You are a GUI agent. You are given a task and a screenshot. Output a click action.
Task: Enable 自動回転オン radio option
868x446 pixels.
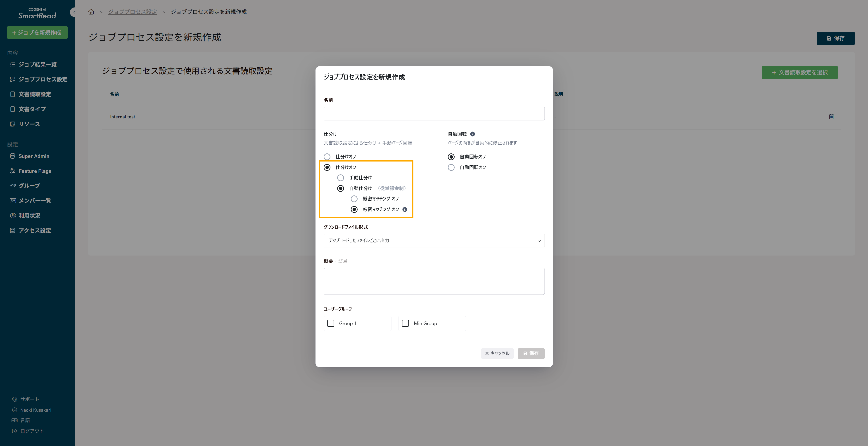click(x=451, y=167)
